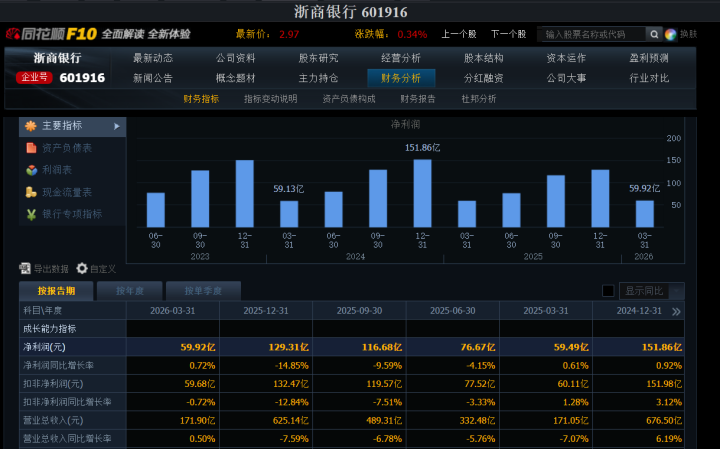This screenshot has width=720, height=449.
Task: Open 杜邦分析 sub-tab
Action: click(x=478, y=99)
